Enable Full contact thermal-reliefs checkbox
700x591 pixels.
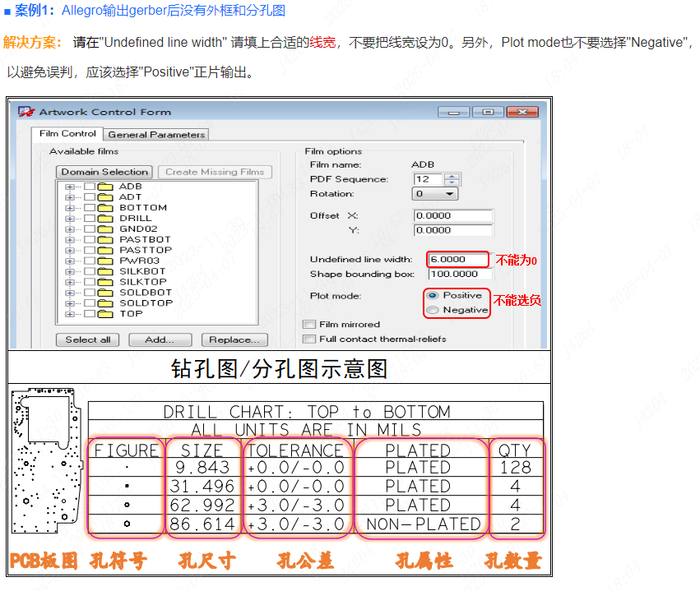(x=309, y=339)
